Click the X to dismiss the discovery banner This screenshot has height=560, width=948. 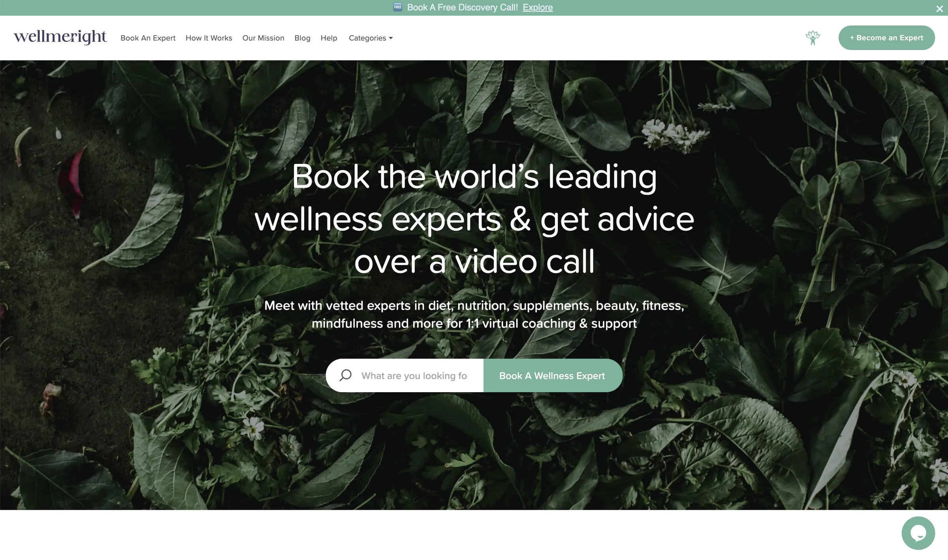pos(939,9)
